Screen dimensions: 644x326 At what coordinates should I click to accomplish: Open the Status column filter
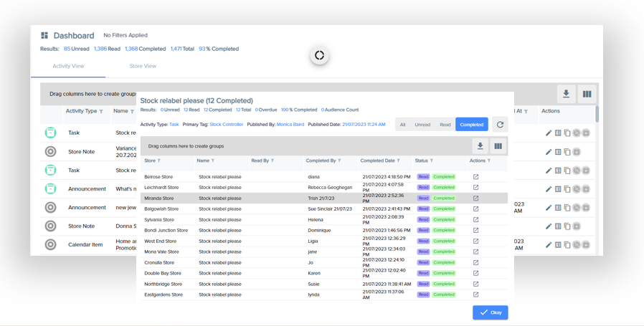(432, 161)
